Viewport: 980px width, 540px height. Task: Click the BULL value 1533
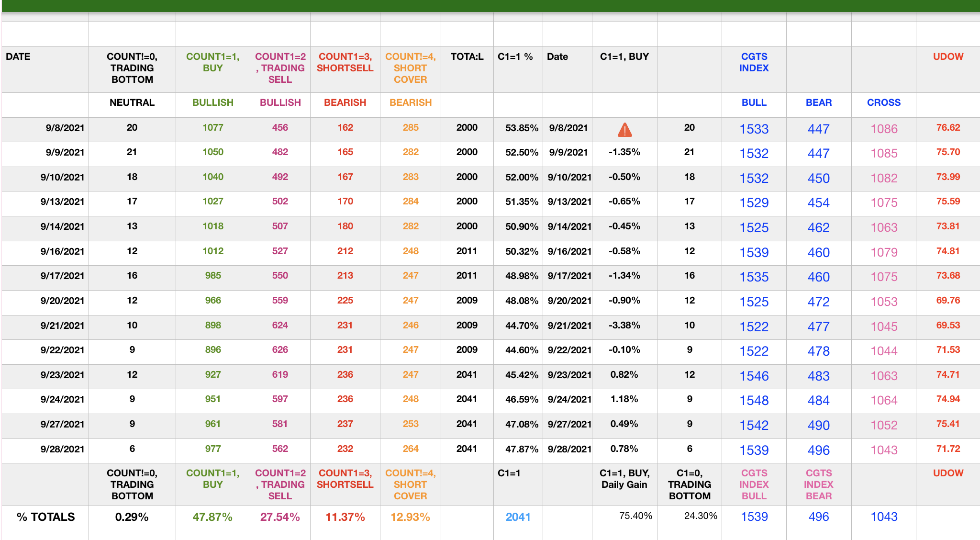click(x=754, y=129)
